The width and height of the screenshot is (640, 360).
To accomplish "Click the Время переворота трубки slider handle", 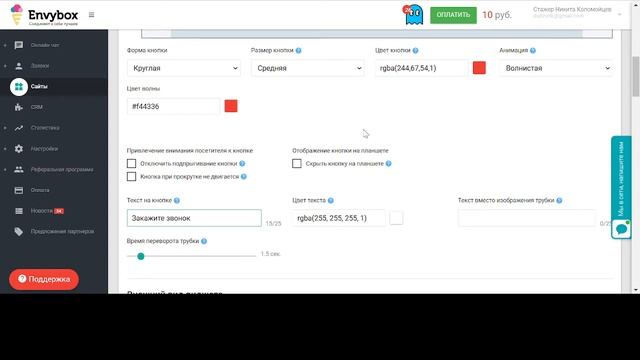I will [x=141, y=256].
